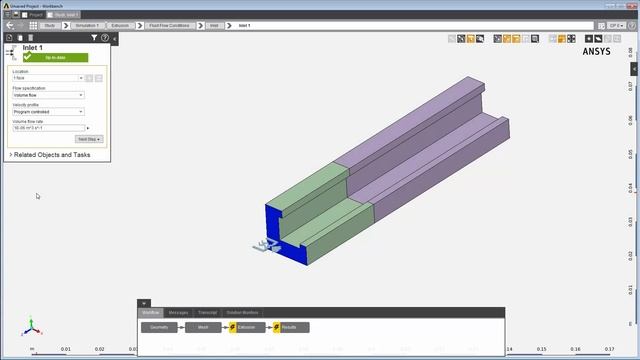The height and width of the screenshot is (360, 640).
Task: Click the checkmark circle icon at top right
Action: (x=632, y=25)
